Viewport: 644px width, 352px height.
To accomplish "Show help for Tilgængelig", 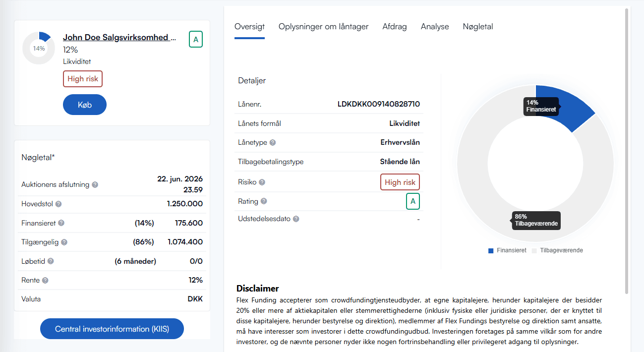I will click(64, 242).
